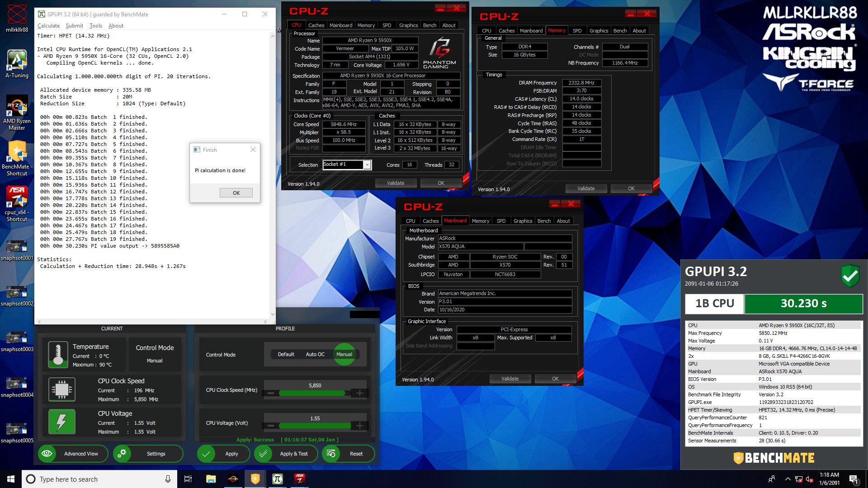Click GPUPI green validation shield icon
The width and height of the screenshot is (868, 488).
(x=850, y=276)
